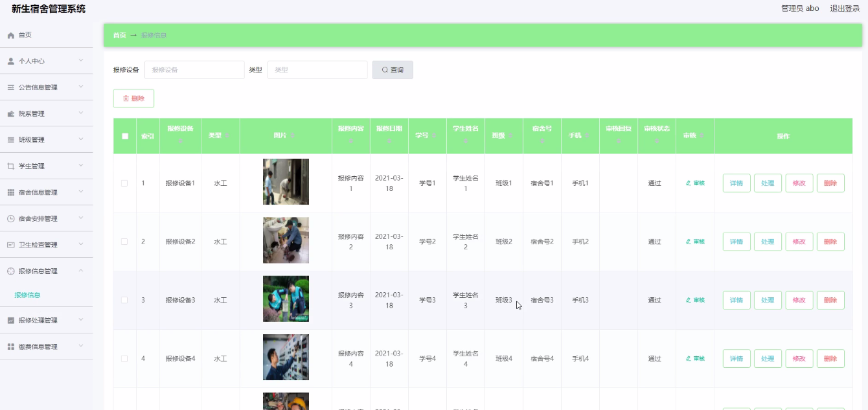Screen dimensions: 868x410
Task: Toggle the select-all checkbox in table header
Action: (125, 136)
